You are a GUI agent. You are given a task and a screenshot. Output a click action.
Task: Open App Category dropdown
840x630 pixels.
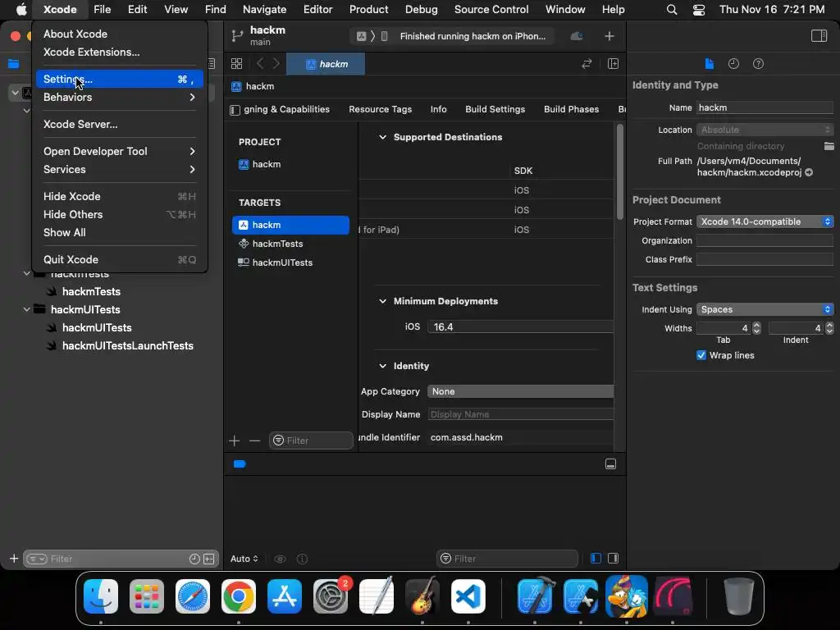[x=521, y=391]
